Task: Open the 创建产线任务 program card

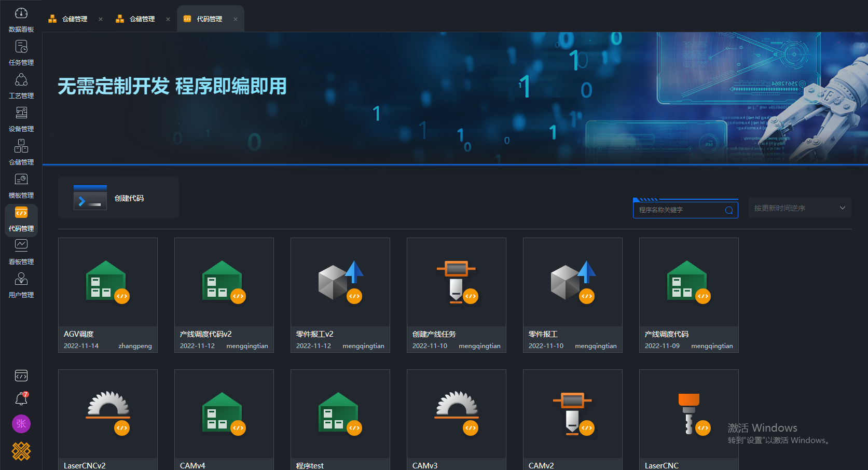Action: coord(457,295)
